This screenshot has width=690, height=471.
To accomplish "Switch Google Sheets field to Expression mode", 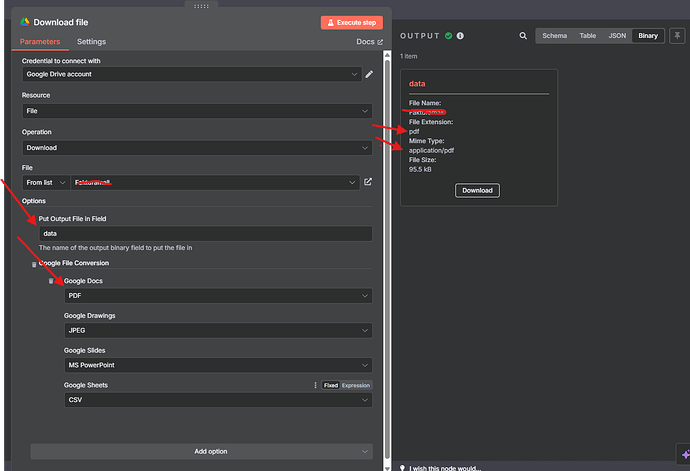I will coord(355,385).
